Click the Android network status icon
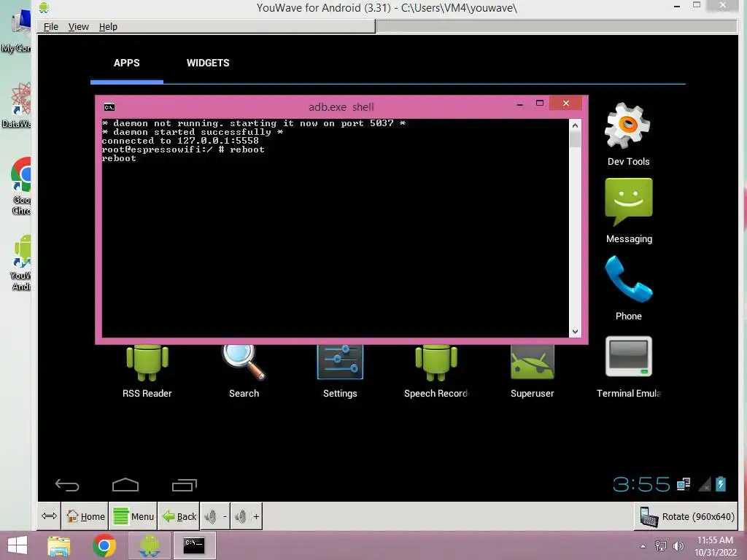The height and width of the screenshot is (560, 747). click(684, 484)
